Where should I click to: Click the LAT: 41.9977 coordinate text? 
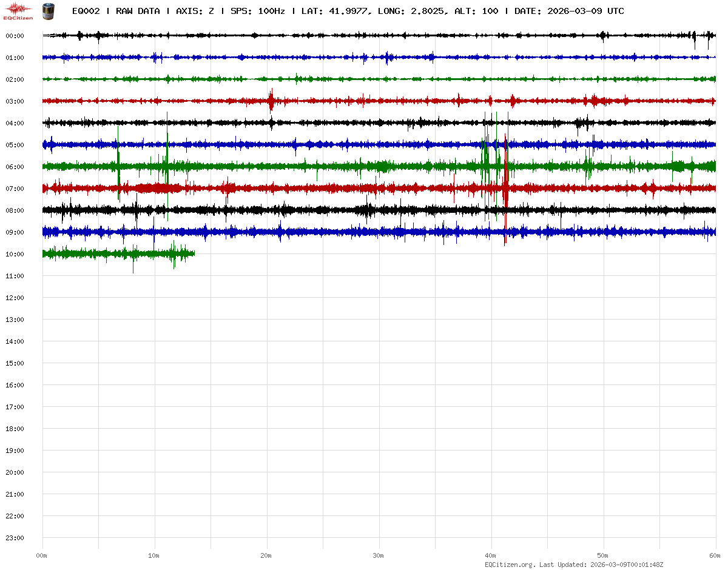[335, 11]
